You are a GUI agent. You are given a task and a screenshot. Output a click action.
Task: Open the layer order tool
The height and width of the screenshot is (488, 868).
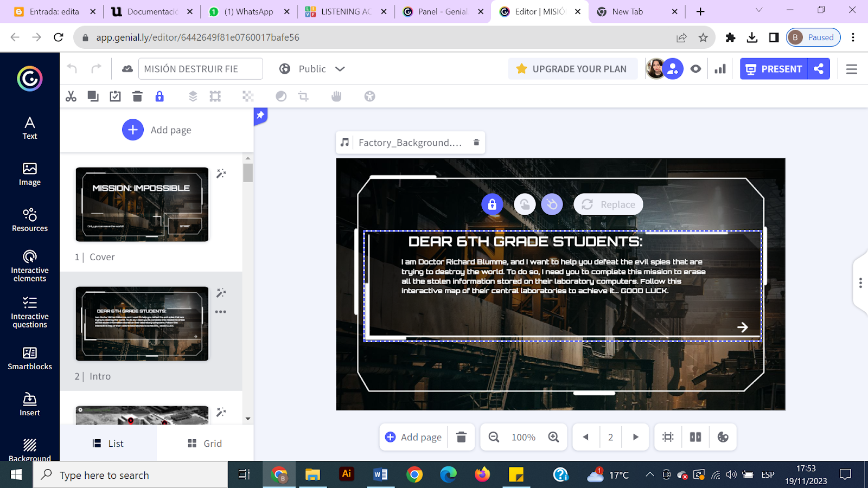coord(193,97)
